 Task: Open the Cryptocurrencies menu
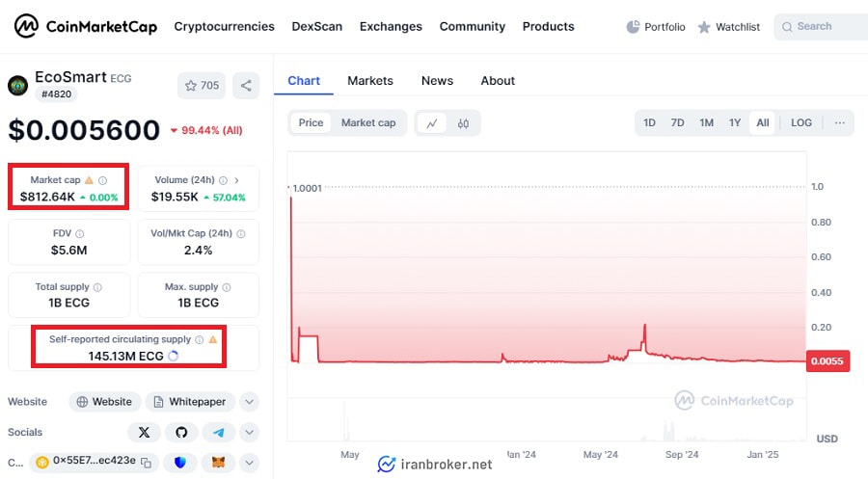[x=224, y=27]
